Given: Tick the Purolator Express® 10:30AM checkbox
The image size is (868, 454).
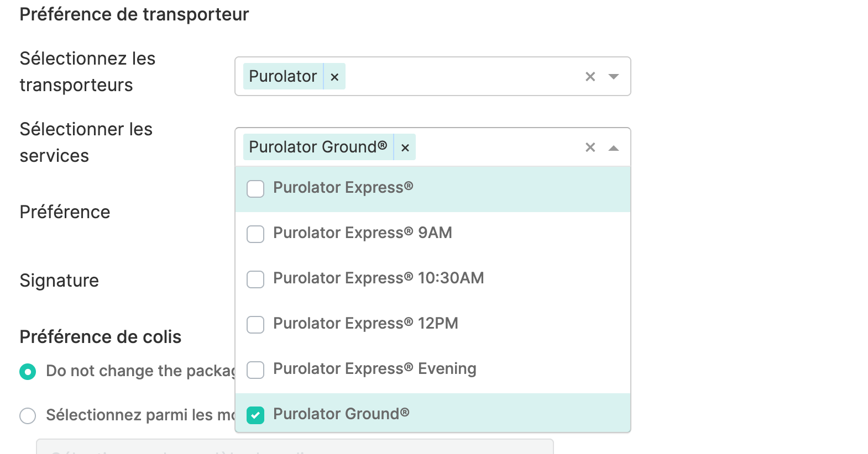Looking at the screenshot, I should click(255, 279).
